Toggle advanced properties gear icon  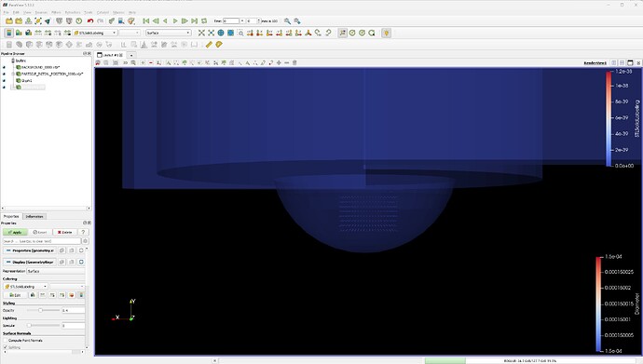pos(86,241)
